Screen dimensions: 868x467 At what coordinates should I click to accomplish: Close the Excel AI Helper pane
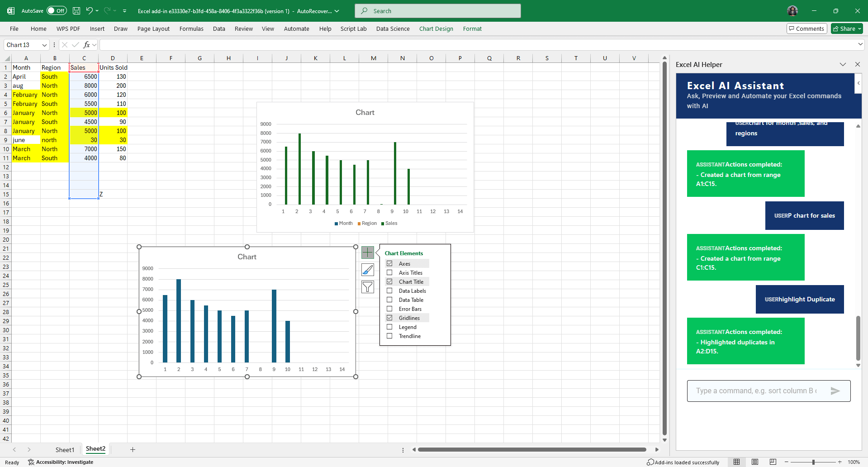click(857, 64)
